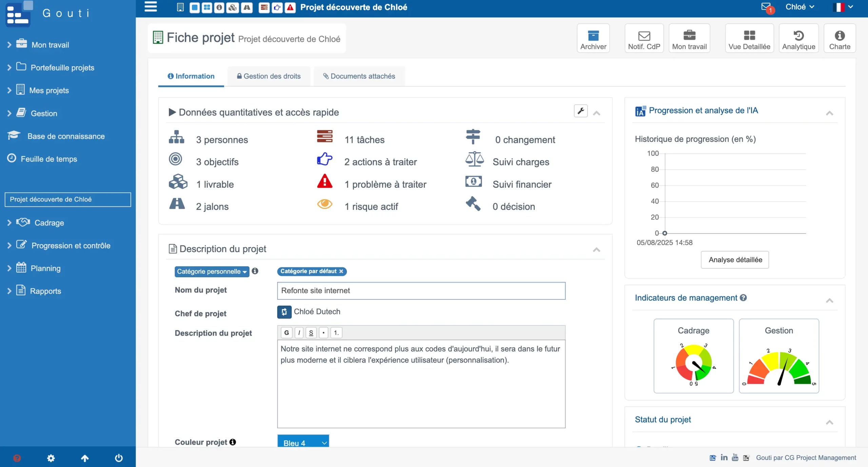Viewport: 868px width, 467px height.
Task: Click the blue Chef de projet change icon
Action: (x=284, y=312)
